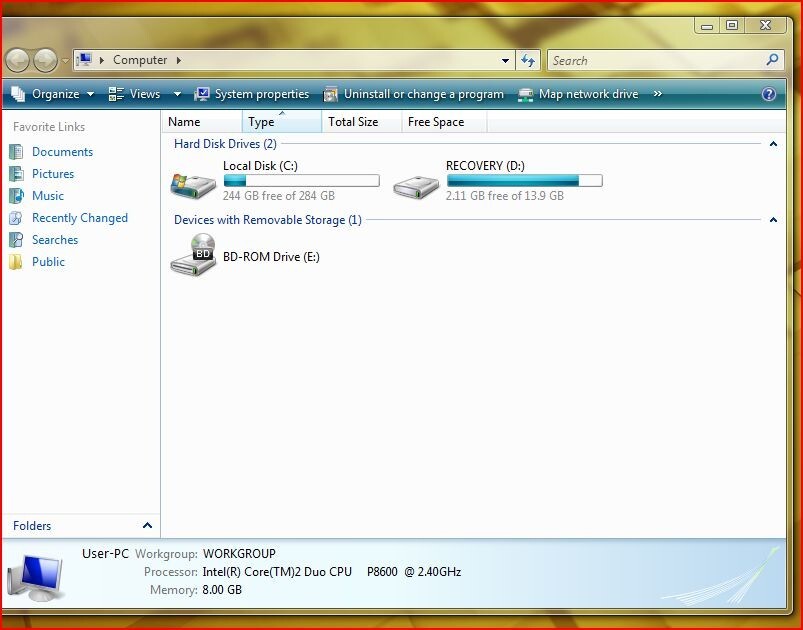Click the Recently Changed icon
Screen dimensions: 803x630
pyautogui.click(x=16, y=218)
